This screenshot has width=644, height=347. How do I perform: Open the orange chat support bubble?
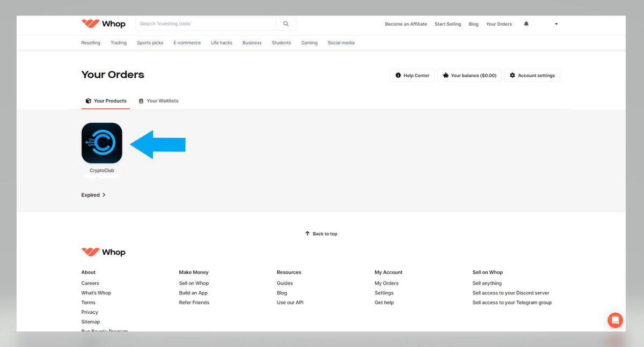click(615, 320)
